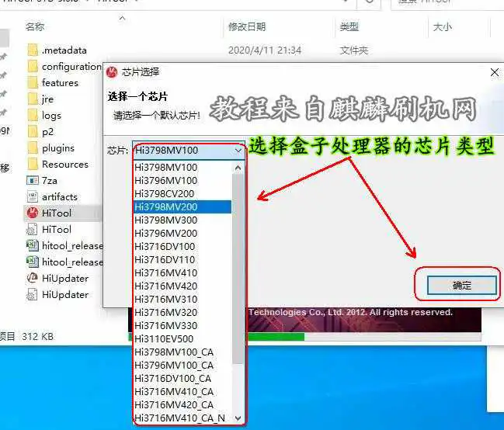Select the Resources folder name

click(65, 165)
